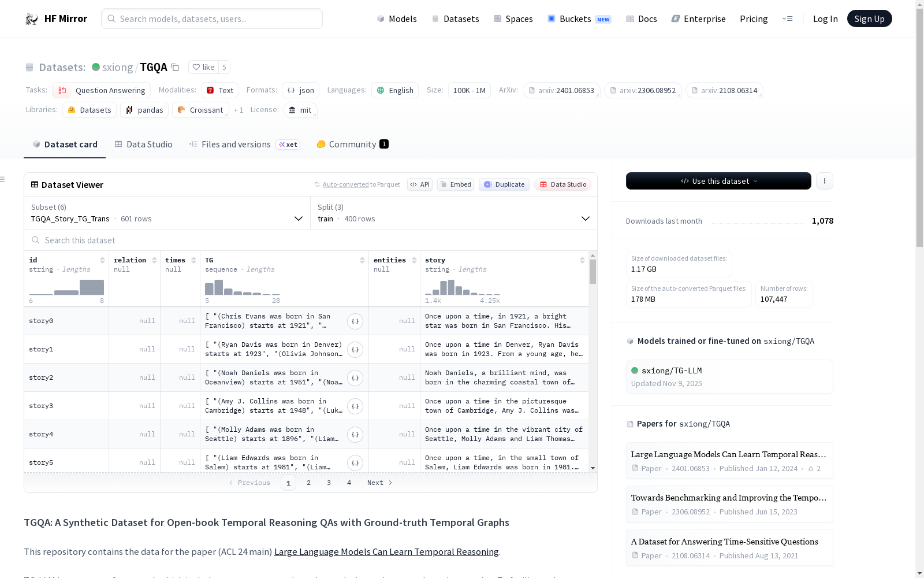Expand JSON for story0 TG cell
Viewport: 924px width, 578px height.
(355, 321)
